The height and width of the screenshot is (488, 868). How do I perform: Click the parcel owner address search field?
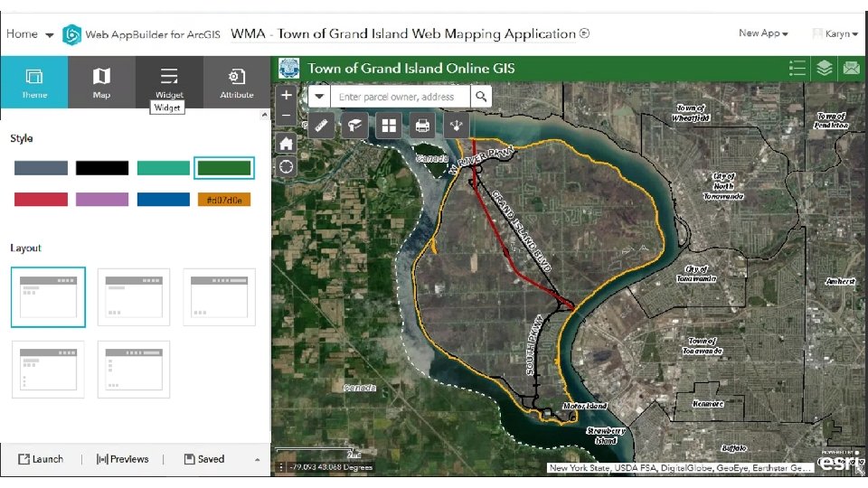pyautogui.click(x=401, y=97)
